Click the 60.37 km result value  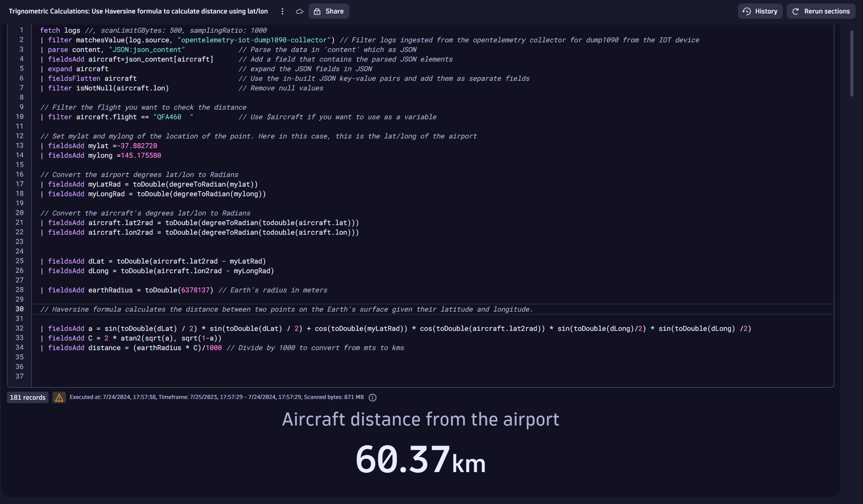420,457
